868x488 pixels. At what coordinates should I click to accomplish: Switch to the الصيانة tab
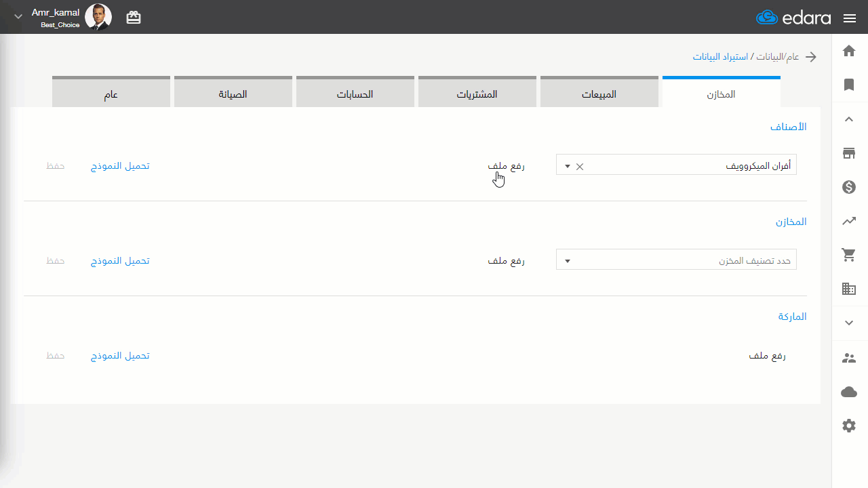[233, 92]
